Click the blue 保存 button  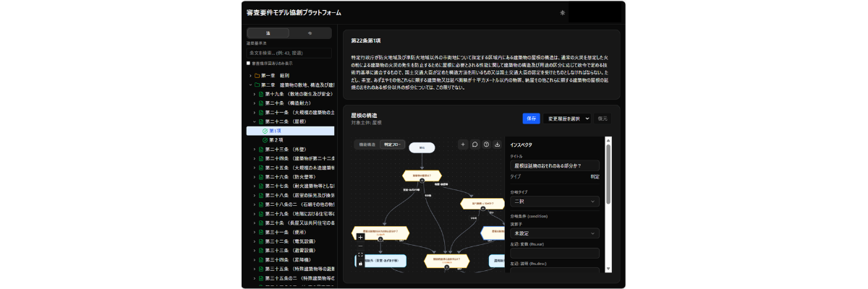531,118
